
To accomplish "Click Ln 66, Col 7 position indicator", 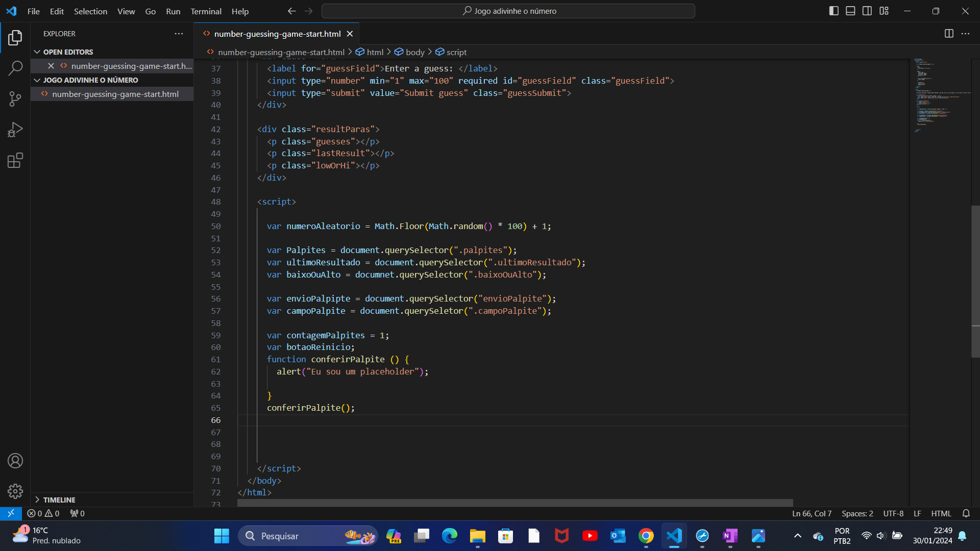I will click(x=812, y=513).
